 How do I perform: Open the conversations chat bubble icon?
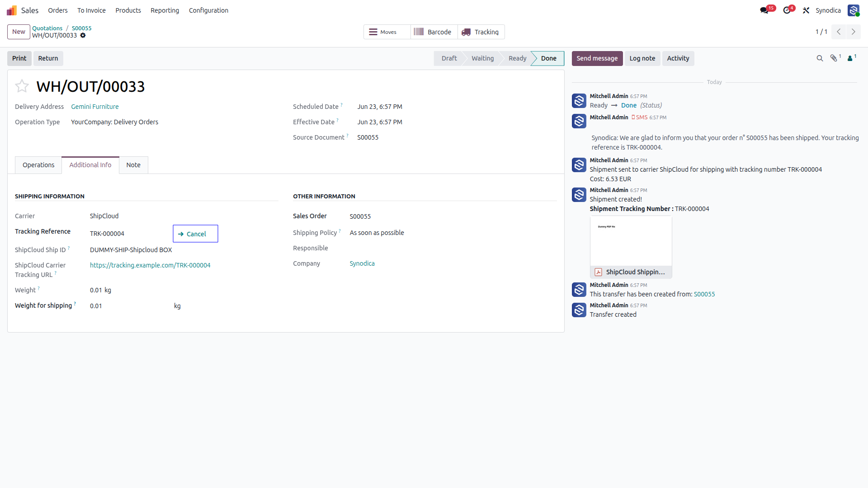(x=764, y=10)
